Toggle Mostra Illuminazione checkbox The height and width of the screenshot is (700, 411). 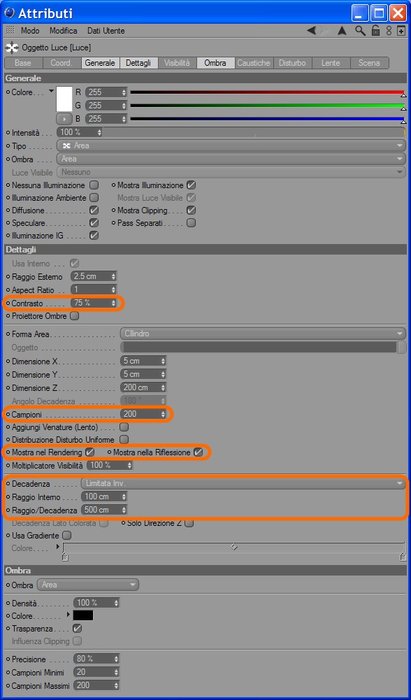click(x=191, y=185)
